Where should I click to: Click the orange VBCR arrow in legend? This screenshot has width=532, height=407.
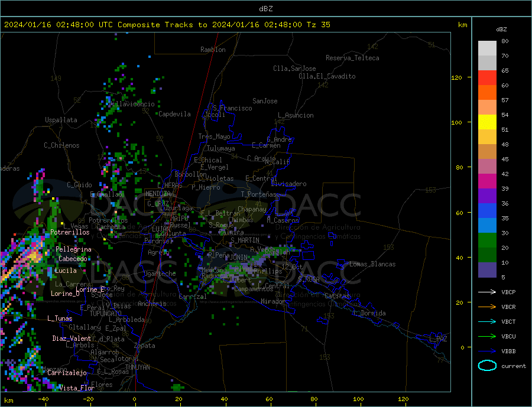pyautogui.click(x=487, y=307)
